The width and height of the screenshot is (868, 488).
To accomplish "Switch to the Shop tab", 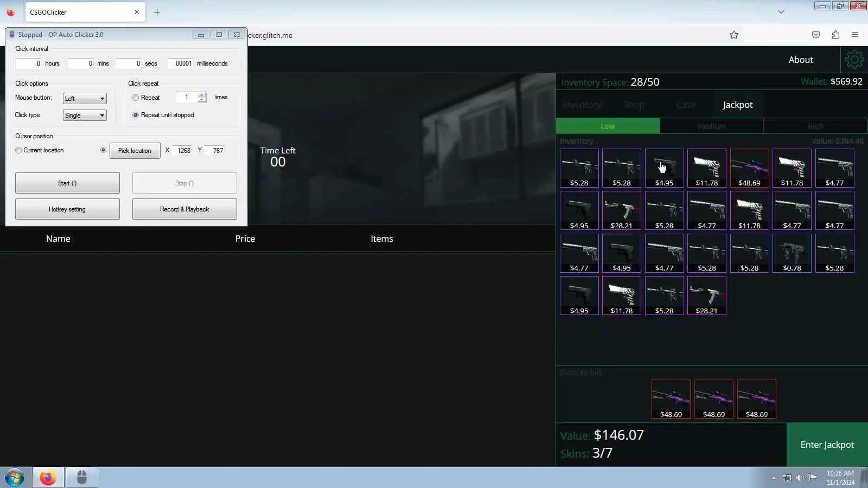I will [634, 105].
